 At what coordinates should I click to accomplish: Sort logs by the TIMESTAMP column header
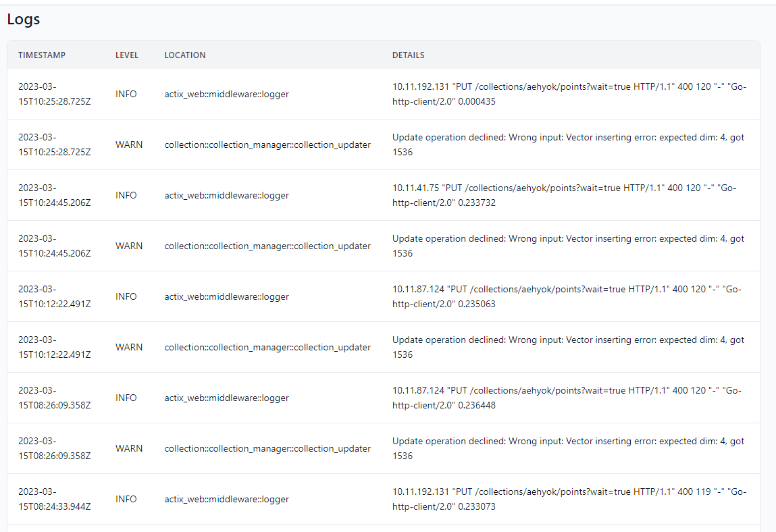(43, 55)
